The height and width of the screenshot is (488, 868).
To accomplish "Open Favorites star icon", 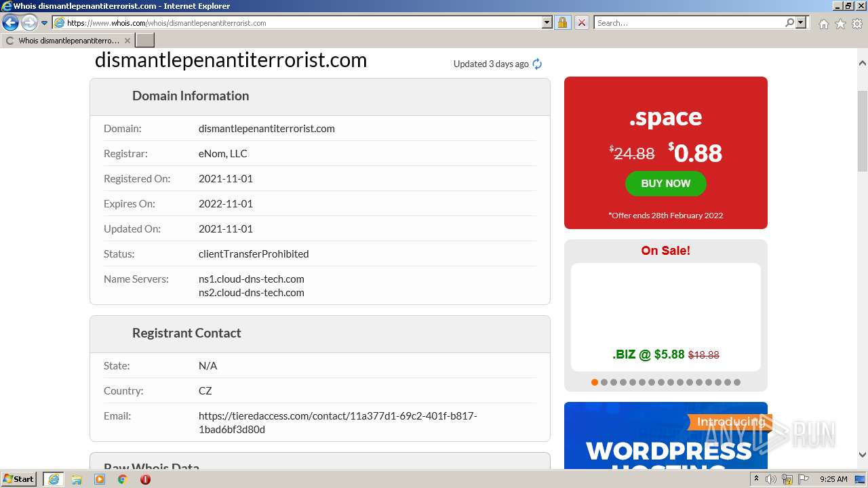I will tap(840, 24).
